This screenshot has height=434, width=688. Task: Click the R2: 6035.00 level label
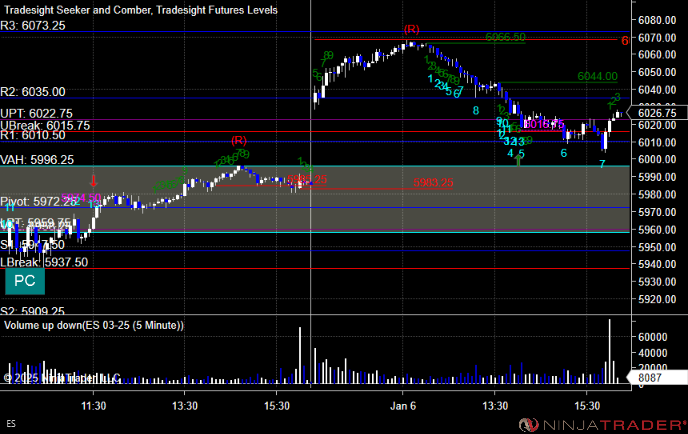point(33,92)
